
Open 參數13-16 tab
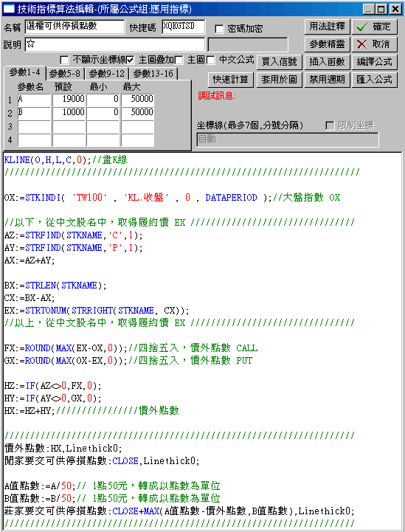(x=153, y=74)
